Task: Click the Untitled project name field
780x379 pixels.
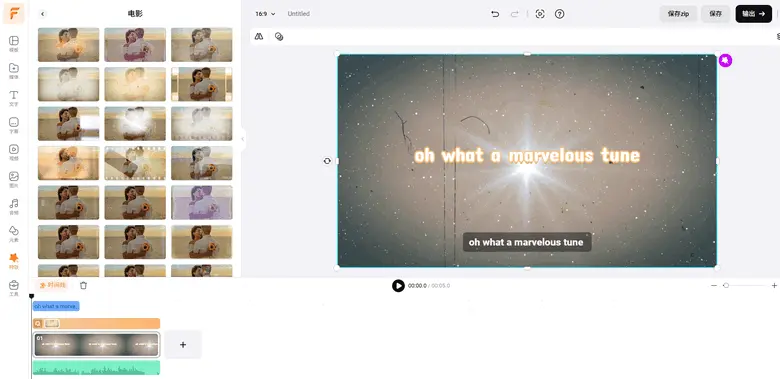Action: [298, 14]
